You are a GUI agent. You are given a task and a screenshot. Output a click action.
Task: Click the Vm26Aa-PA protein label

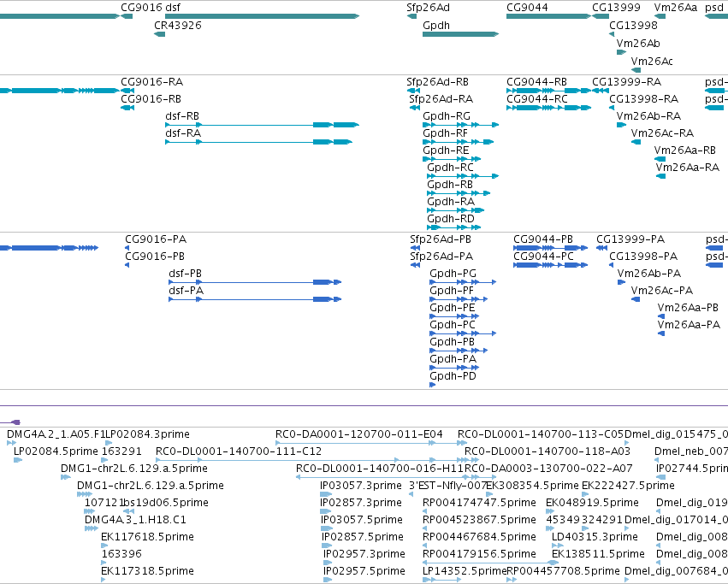[689, 325]
